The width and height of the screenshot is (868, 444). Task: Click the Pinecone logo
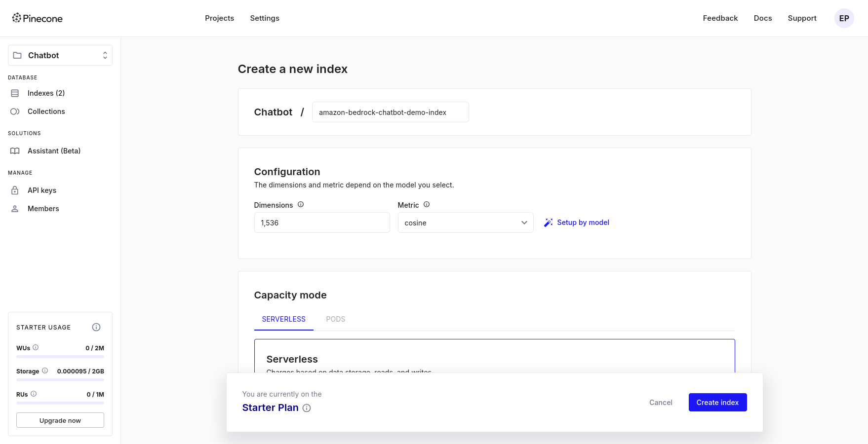(38, 18)
